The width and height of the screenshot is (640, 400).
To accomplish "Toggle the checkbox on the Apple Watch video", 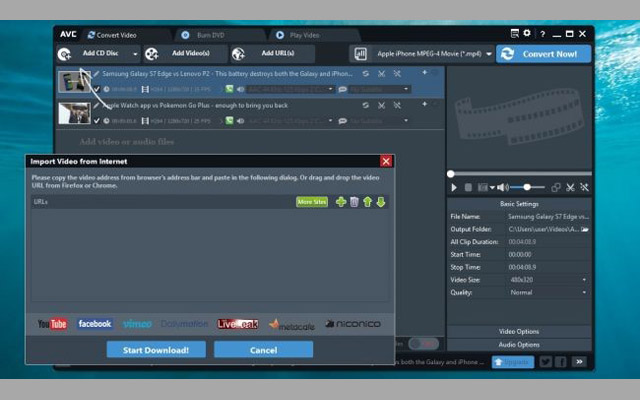I will (98, 120).
